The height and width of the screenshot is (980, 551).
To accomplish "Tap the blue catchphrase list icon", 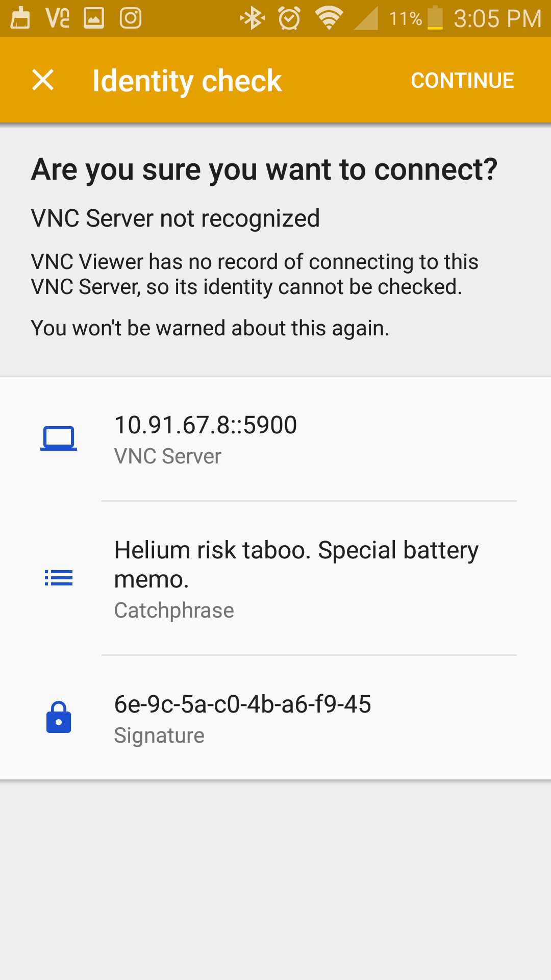I will (59, 578).
